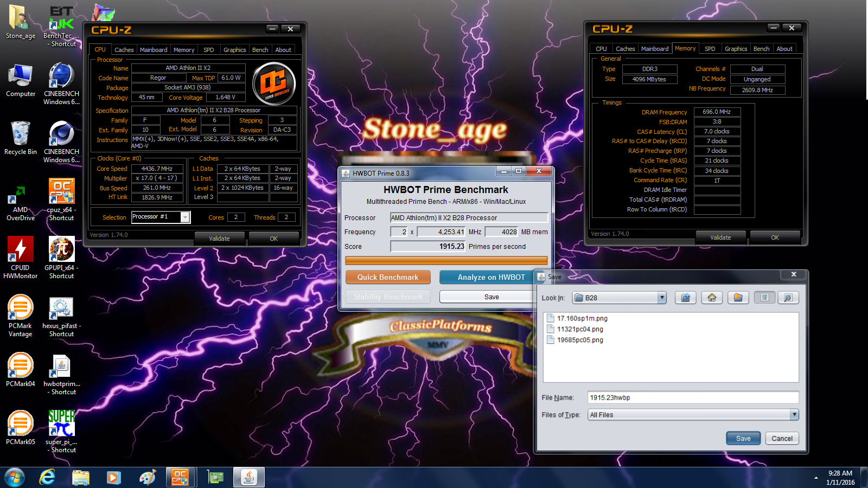Launch cpuz_x64 shortcut

click(x=61, y=200)
